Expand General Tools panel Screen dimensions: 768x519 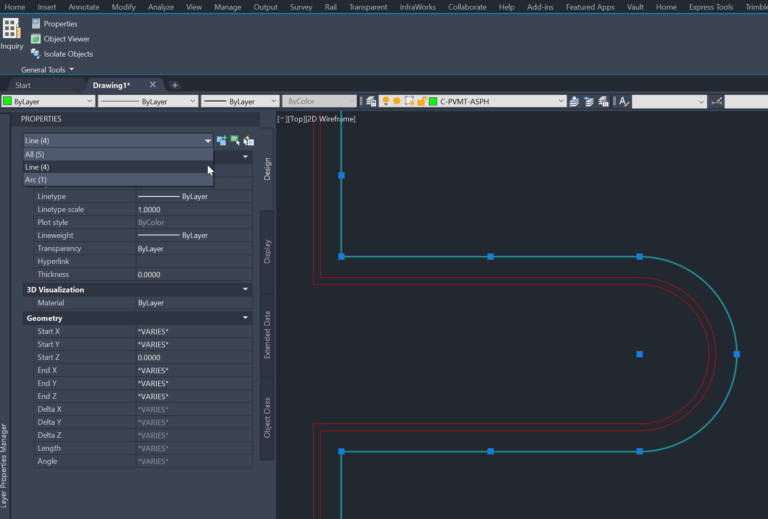[48, 70]
